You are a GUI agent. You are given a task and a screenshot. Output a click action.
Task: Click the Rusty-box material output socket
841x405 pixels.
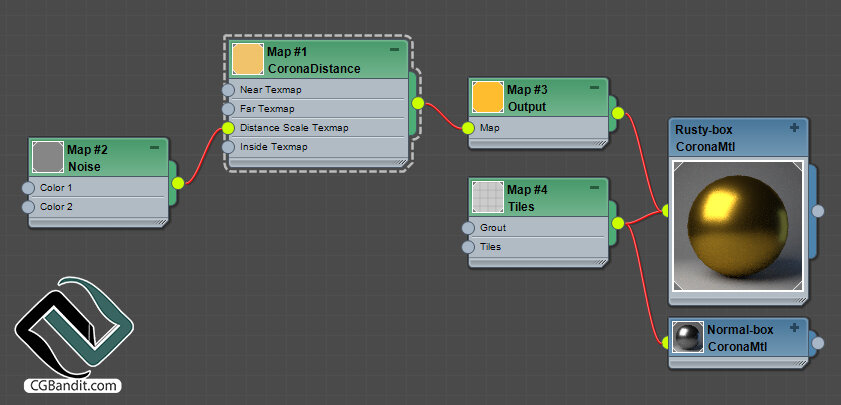pyautogui.click(x=817, y=211)
